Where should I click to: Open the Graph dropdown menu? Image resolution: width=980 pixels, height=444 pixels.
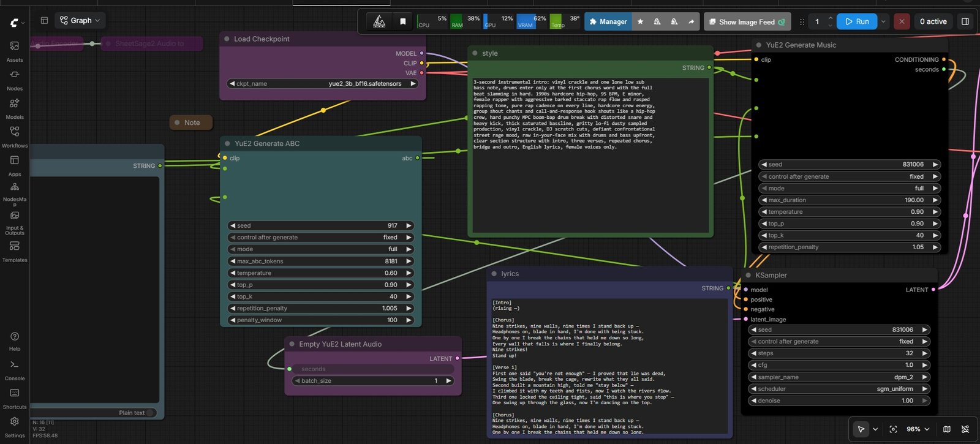[x=80, y=20]
